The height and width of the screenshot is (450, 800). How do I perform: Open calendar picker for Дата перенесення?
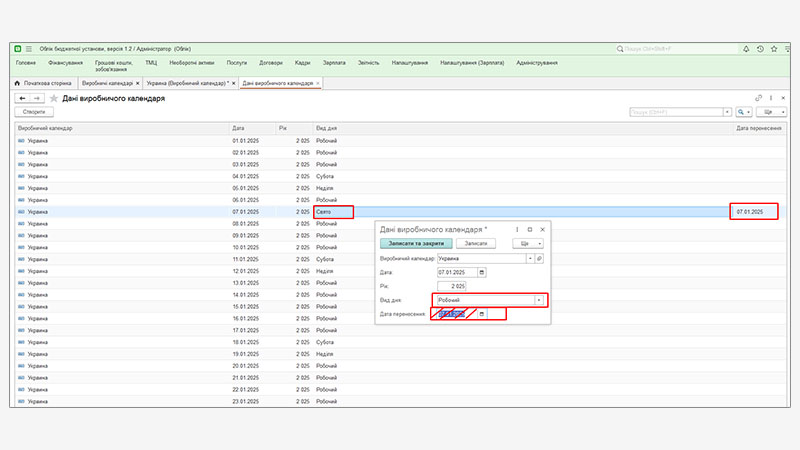click(482, 314)
